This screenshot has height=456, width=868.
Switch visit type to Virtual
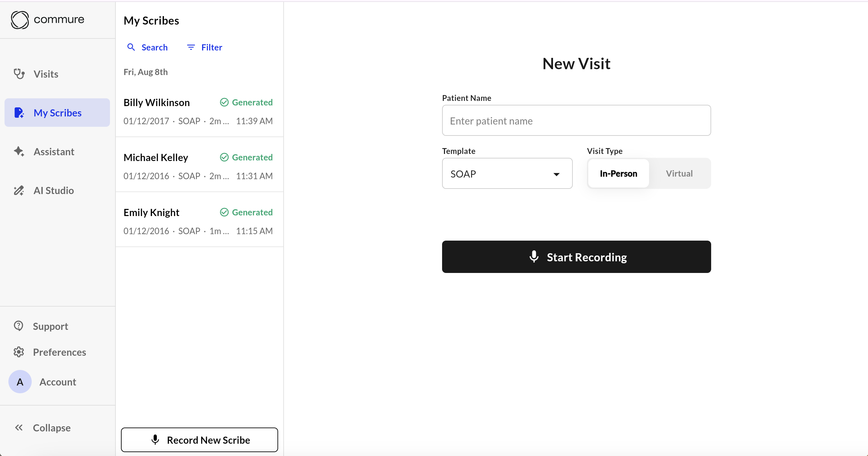tap(679, 174)
